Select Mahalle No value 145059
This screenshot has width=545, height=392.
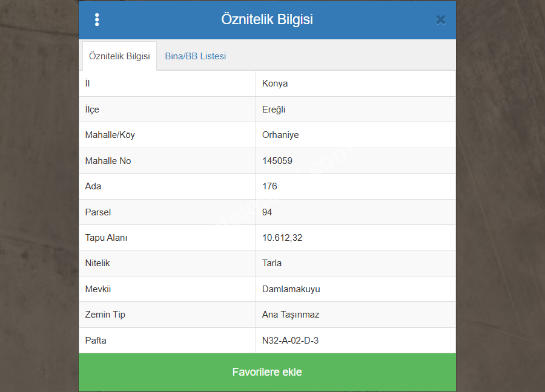pos(277,161)
